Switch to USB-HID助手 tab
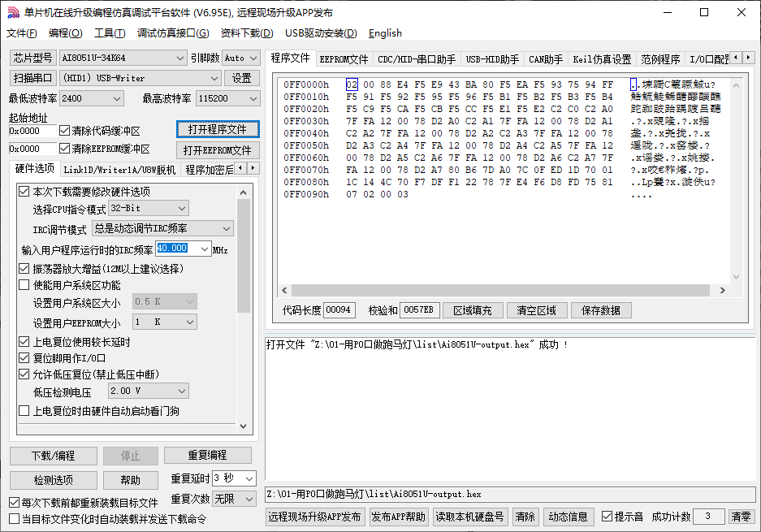 (493, 59)
